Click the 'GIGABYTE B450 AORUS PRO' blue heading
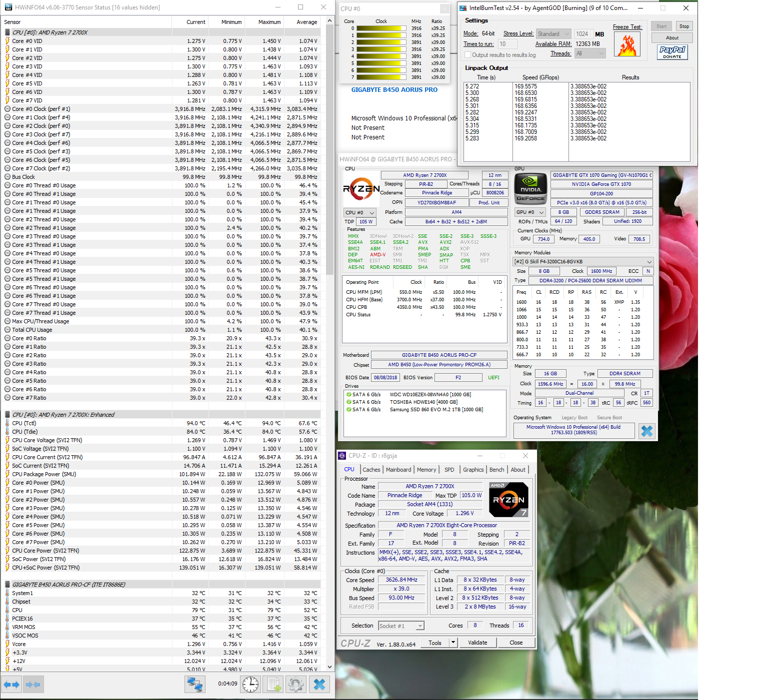Screen dimensions: 768x700 click(394, 90)
